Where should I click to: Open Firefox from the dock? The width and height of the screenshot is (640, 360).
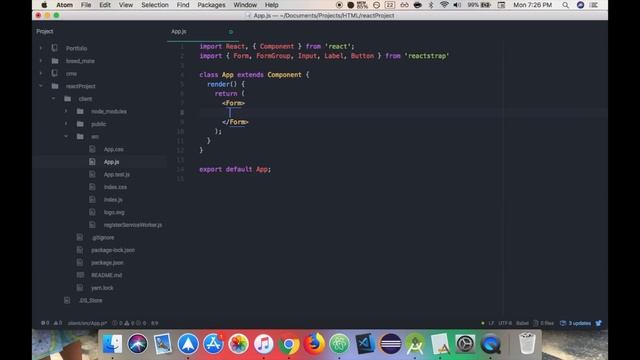pos(314,344)
